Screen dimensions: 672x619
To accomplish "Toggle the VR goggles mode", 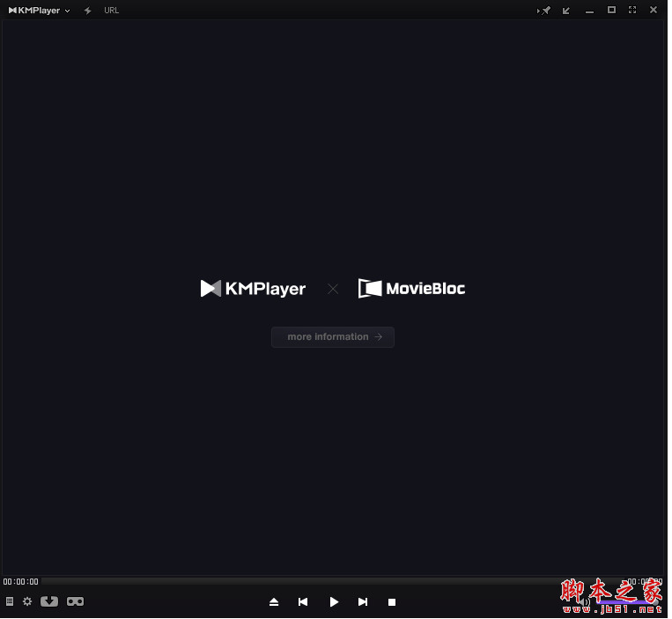I will pyautogui.click(x=76, y=601).
